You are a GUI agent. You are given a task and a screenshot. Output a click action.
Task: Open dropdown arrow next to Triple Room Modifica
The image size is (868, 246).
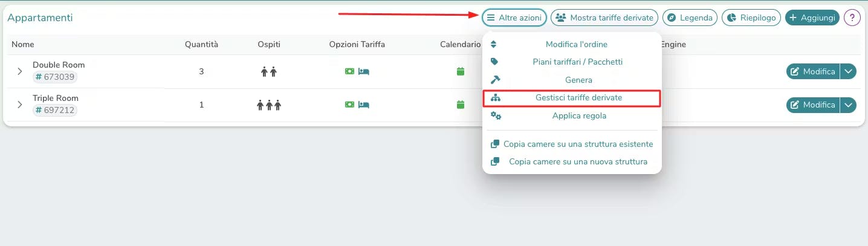[x=849, y=105]
